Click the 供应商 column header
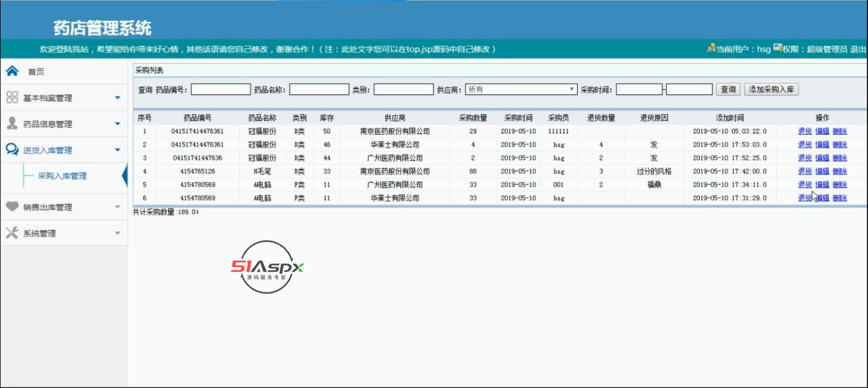868x388 pixels. pyautogui.click(x=395, y=118)
